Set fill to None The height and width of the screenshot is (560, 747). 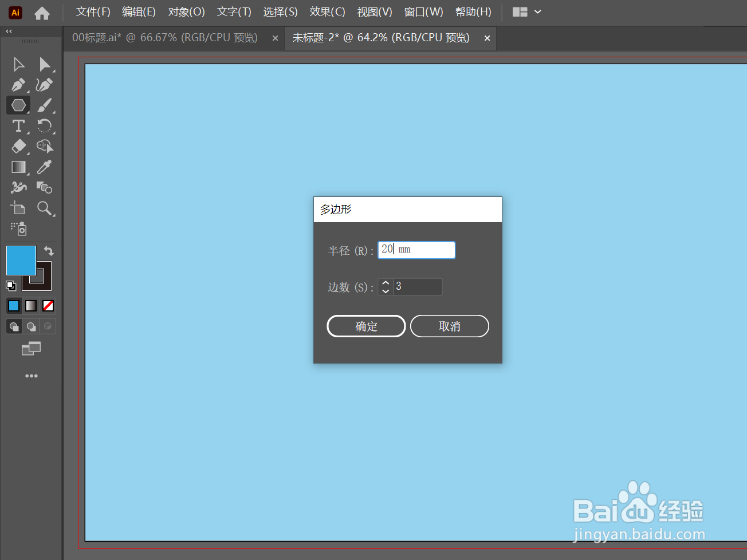click(48, 306)
